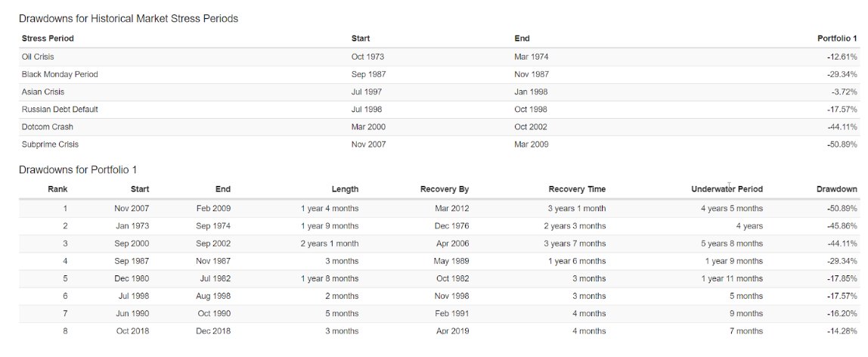Click the 'Jan 1973' start date
This screenshot has width=868, height=357.
(132, 226)
